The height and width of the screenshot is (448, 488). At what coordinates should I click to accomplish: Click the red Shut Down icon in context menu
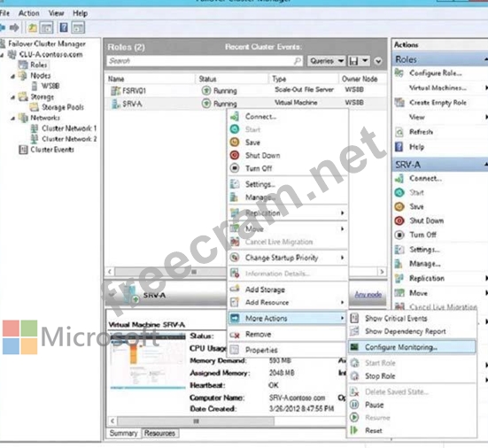point(235,155)
